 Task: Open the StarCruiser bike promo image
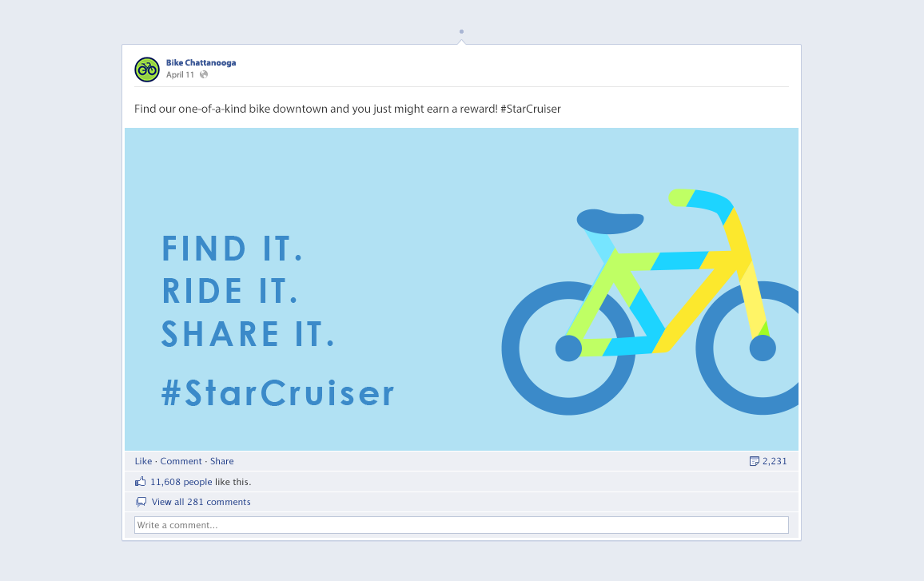[x=461, y=289]
